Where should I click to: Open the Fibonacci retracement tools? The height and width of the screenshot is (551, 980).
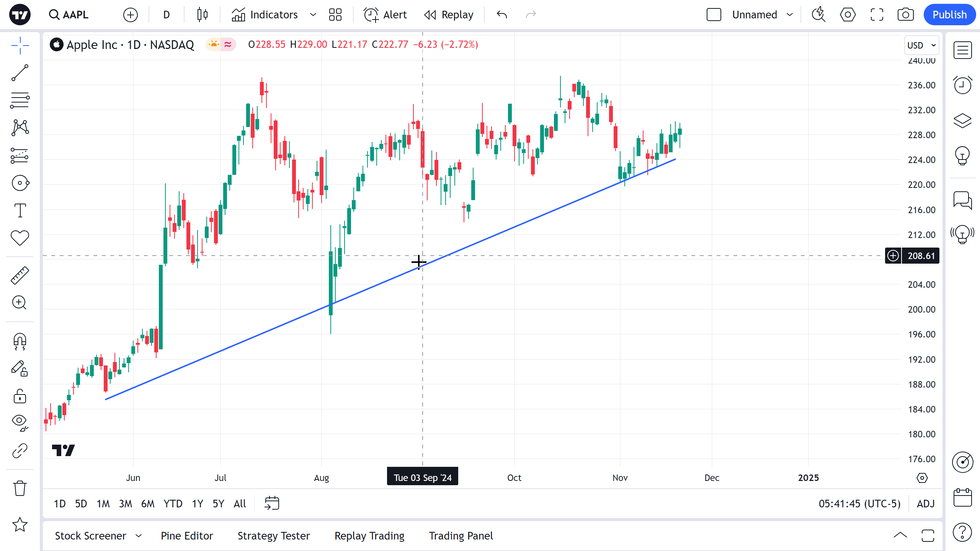[20, 100]
